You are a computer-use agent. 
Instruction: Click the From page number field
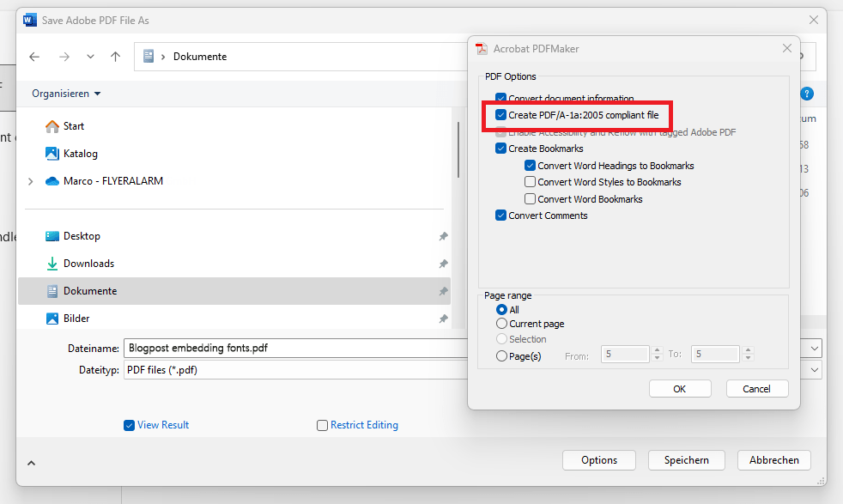pos(625,354)
